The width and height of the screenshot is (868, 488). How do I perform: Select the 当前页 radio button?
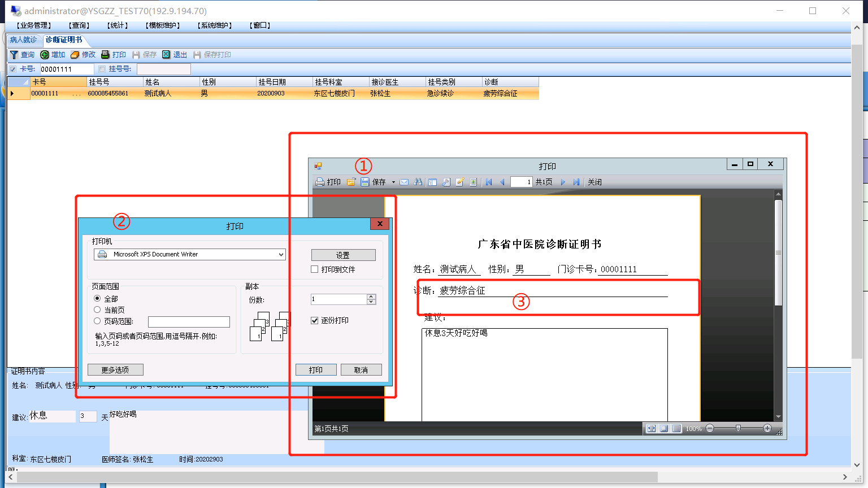[x=97, y=310]
